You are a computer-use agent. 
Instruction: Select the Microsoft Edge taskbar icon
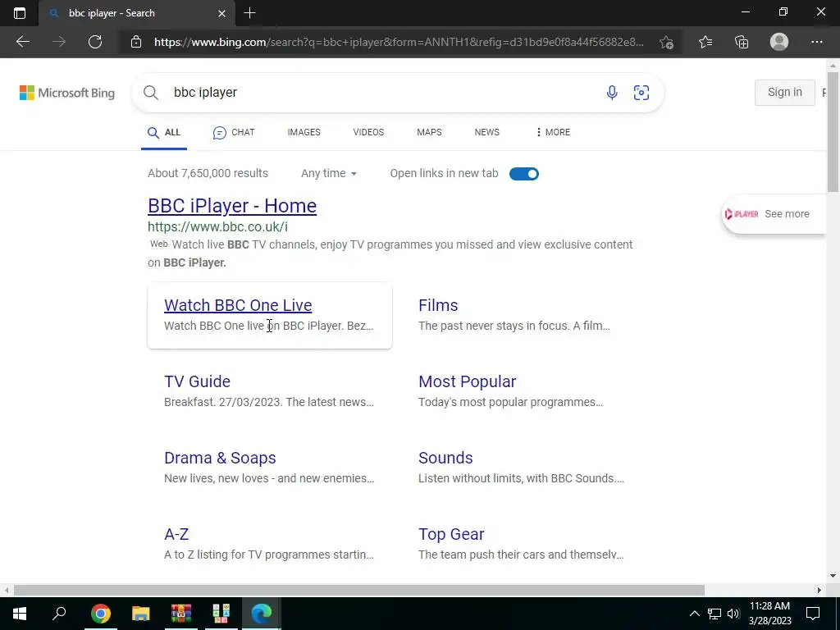[x=262, y=613]
